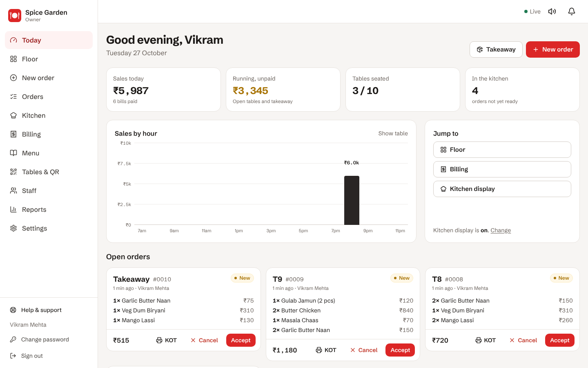Viewport: 588px width, 368px height.
Task: Click the Kitchen chef-hat sidebar icon
Action: tap(13, 115)
